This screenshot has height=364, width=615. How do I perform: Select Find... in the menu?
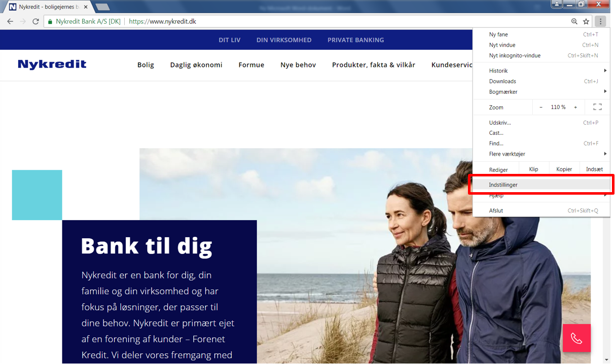[541, 143]
